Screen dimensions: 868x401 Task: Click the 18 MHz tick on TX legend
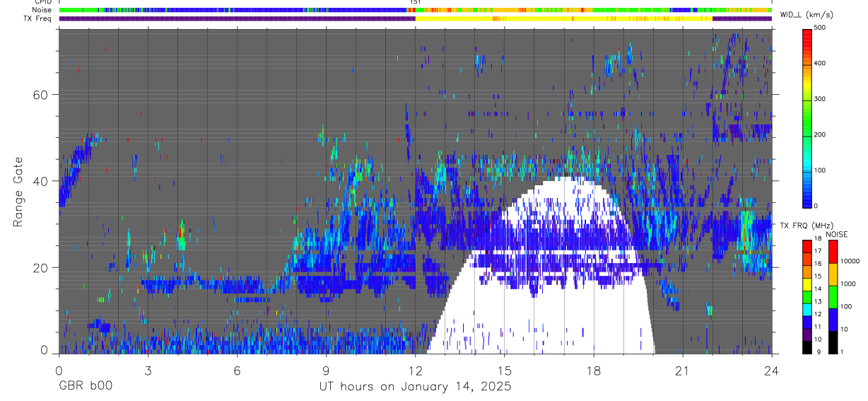point(818,239)
